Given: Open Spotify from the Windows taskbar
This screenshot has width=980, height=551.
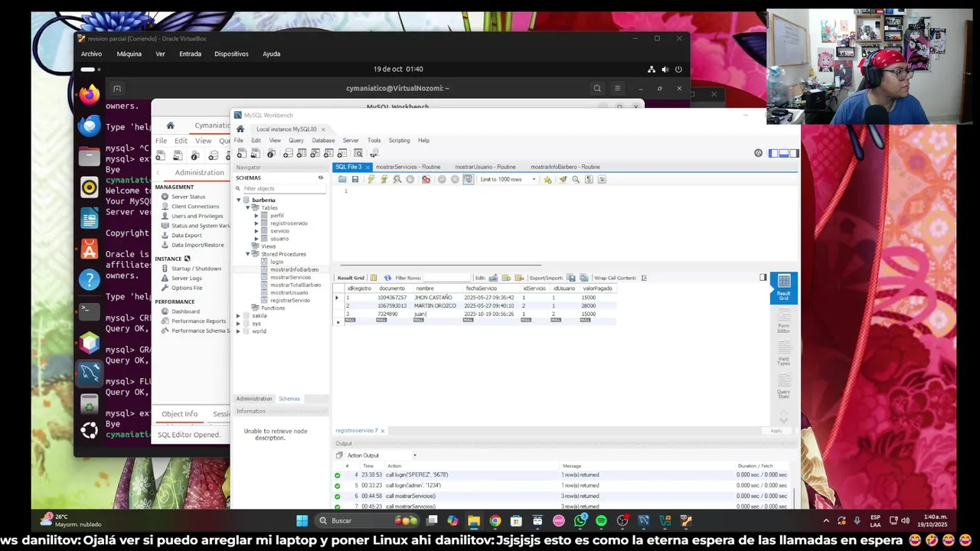Looking at the screenshot, I should (601, 520).
